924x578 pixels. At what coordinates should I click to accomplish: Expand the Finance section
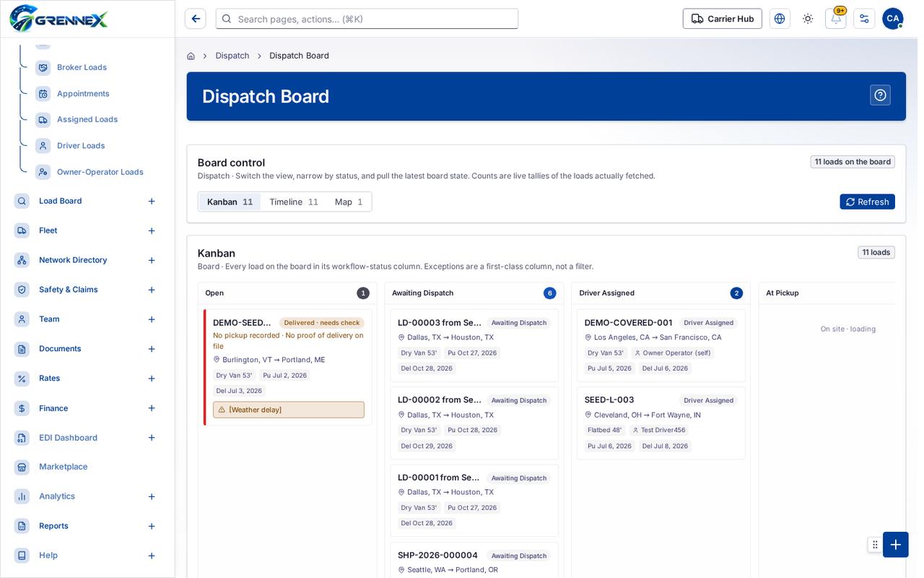click(152, 408)
